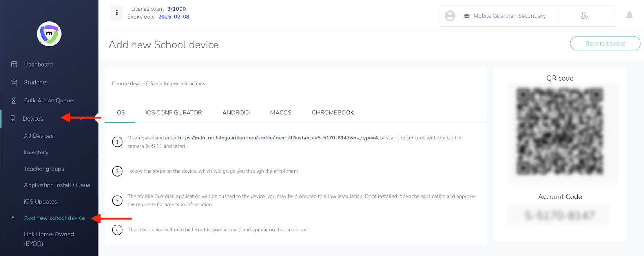644x256 pixels.
Task: Click the 'Add new School device' heading
Action: click(164, 45)
